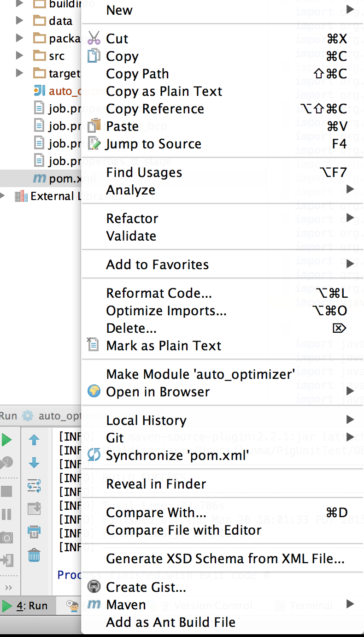Expand the New submenu
364x637 pixels.
coord(222,10)
